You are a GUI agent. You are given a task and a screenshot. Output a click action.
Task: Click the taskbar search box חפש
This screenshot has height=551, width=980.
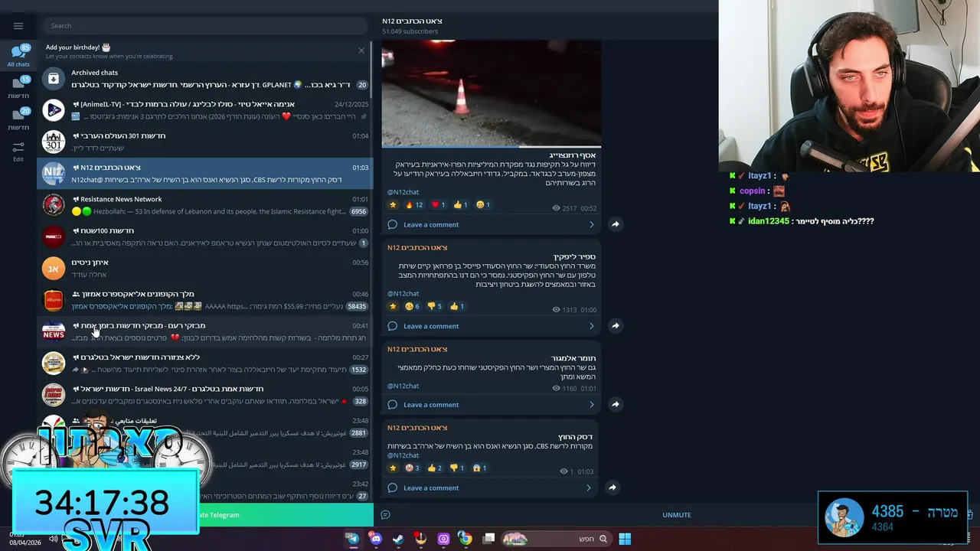click(x=557, y=539)
